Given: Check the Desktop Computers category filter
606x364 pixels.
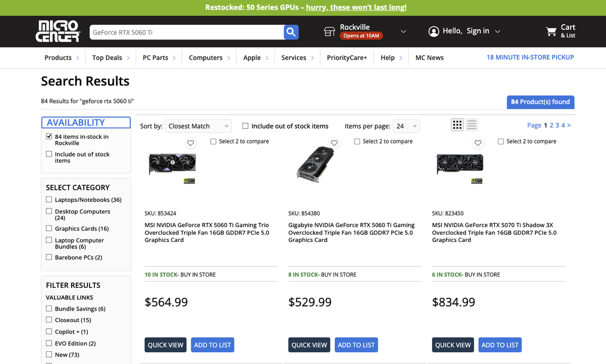Looking at the screenshot, I should (x=49, y=212).
